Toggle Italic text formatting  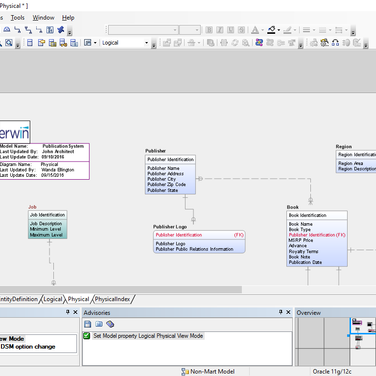point(220,30)
